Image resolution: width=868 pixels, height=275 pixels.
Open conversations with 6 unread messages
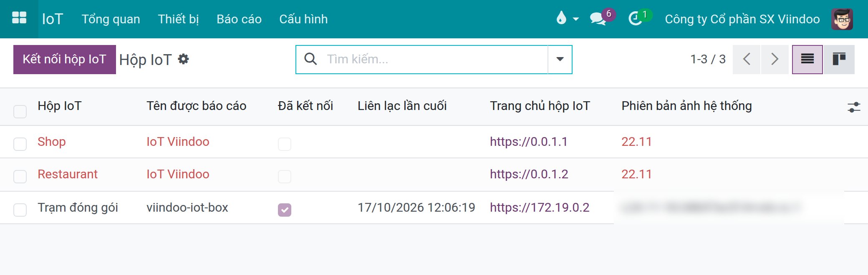(602, 17)
